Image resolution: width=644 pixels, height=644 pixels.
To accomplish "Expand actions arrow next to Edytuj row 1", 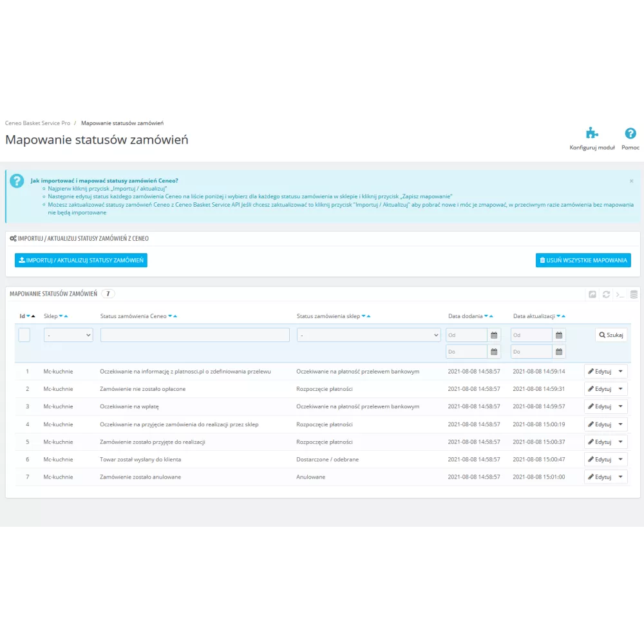I will coord(621,372).
